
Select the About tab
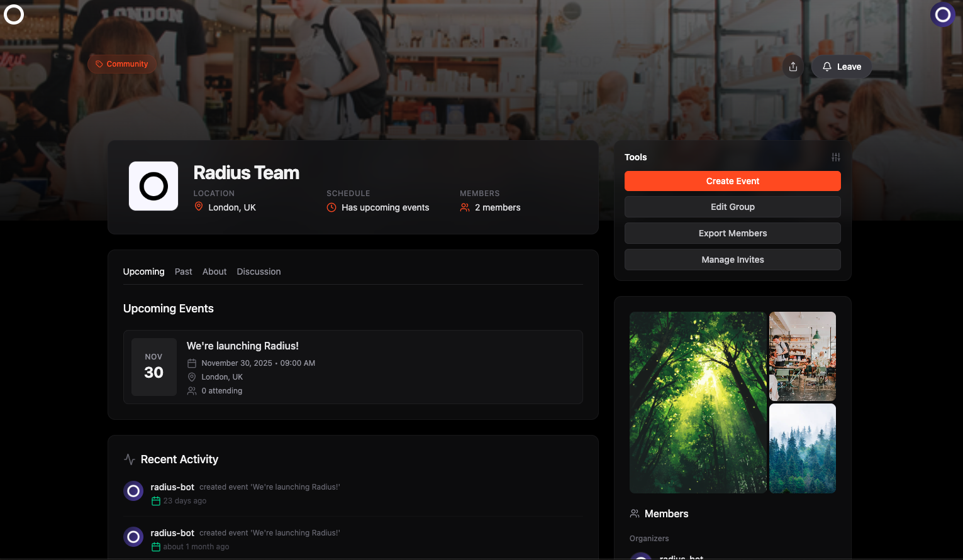coord(214,272)
